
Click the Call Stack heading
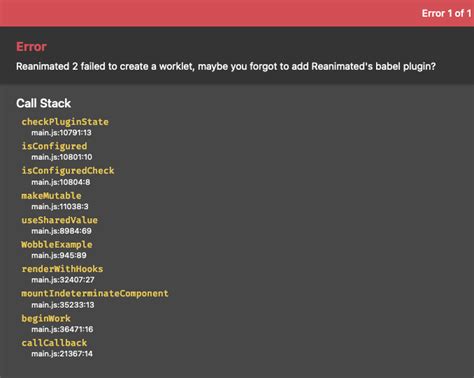point(43,103)
